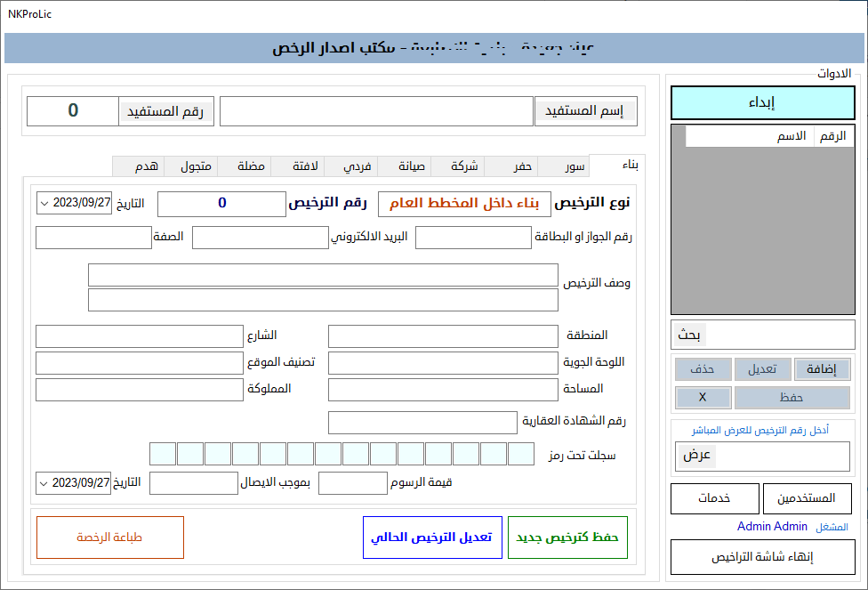Focus the الشارع street field
Image resolution: width=868 pixels, height=590 pixels.
pos(140,335)
